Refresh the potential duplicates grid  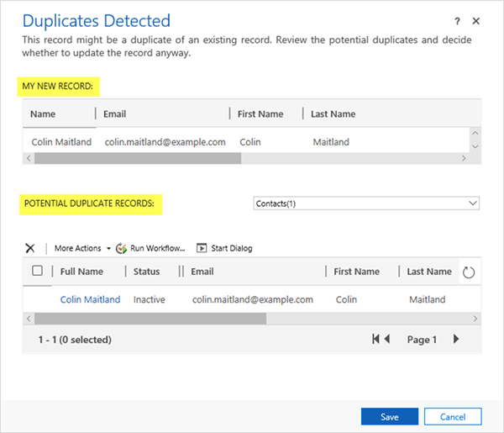point(469,272)
